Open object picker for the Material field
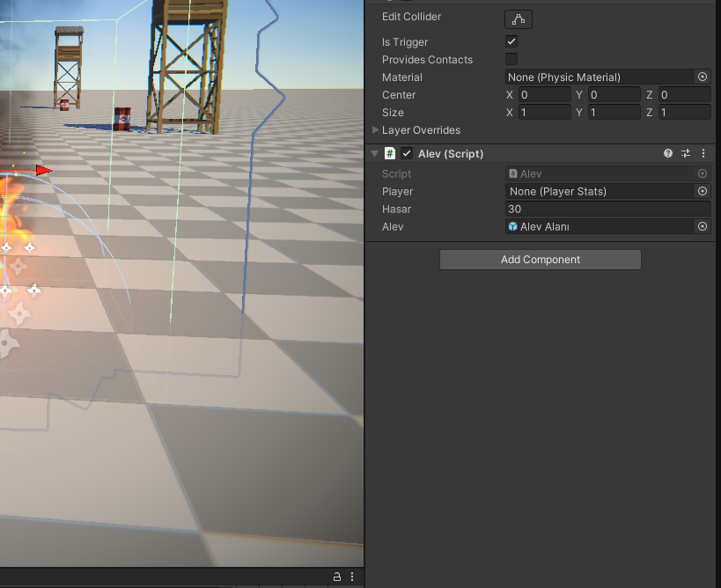721x588 pixels. 703,77
